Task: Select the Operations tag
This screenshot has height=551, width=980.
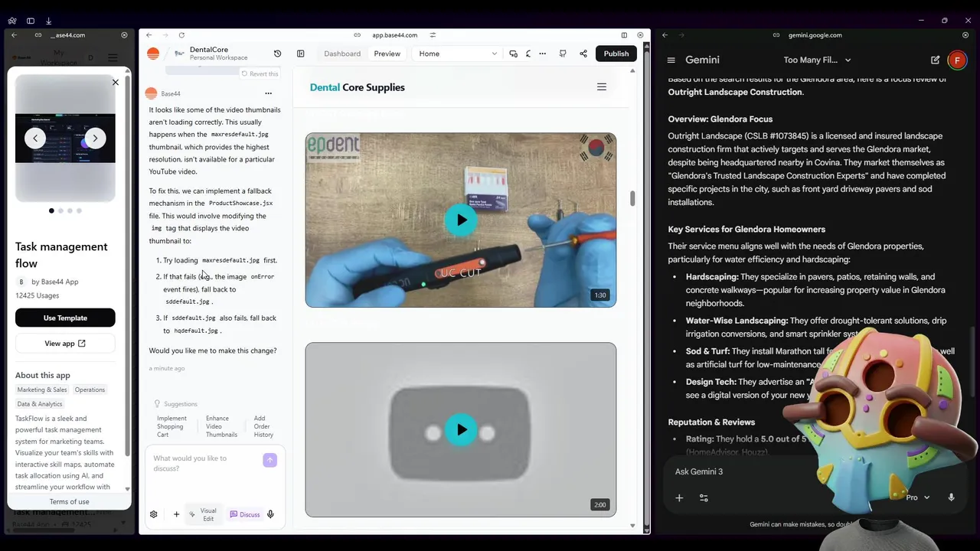Action: point(90,390)
